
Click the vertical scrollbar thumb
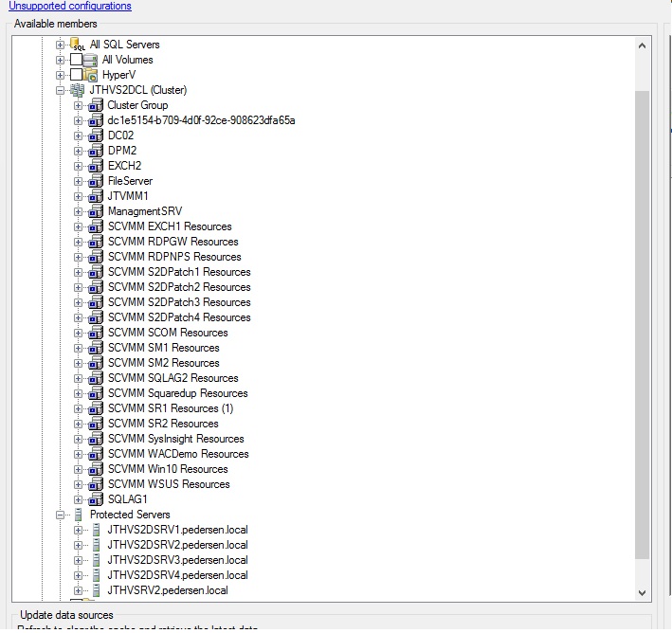coord(642,325)
